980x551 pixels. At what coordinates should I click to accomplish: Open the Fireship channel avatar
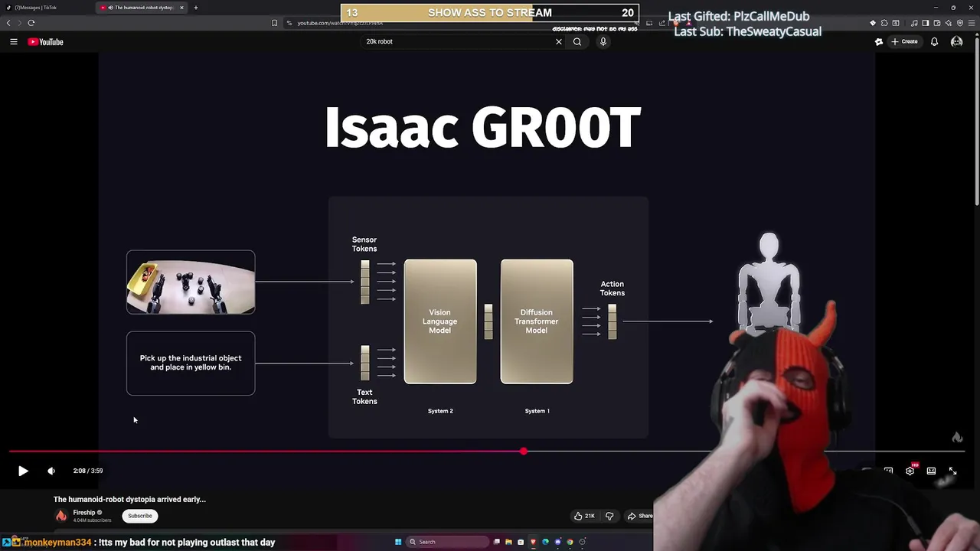coord(61,516)
